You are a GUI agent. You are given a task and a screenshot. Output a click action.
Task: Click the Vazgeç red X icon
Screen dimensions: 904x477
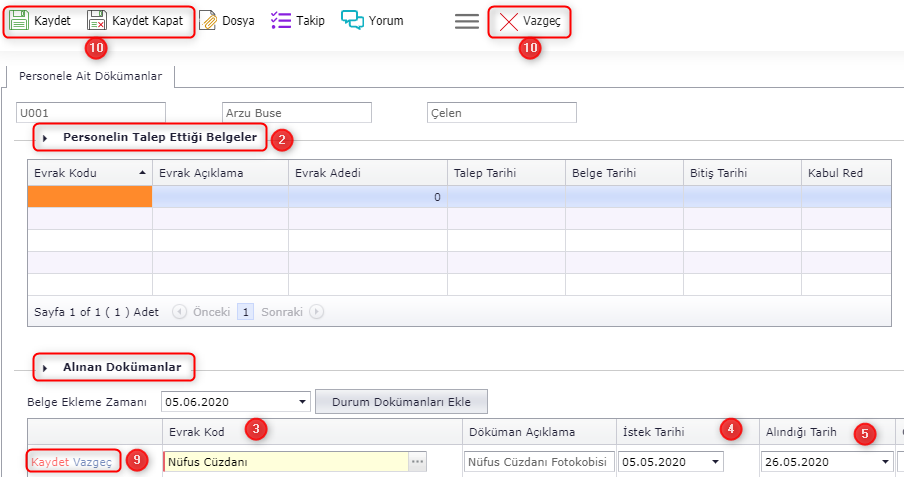pos(509,21)
